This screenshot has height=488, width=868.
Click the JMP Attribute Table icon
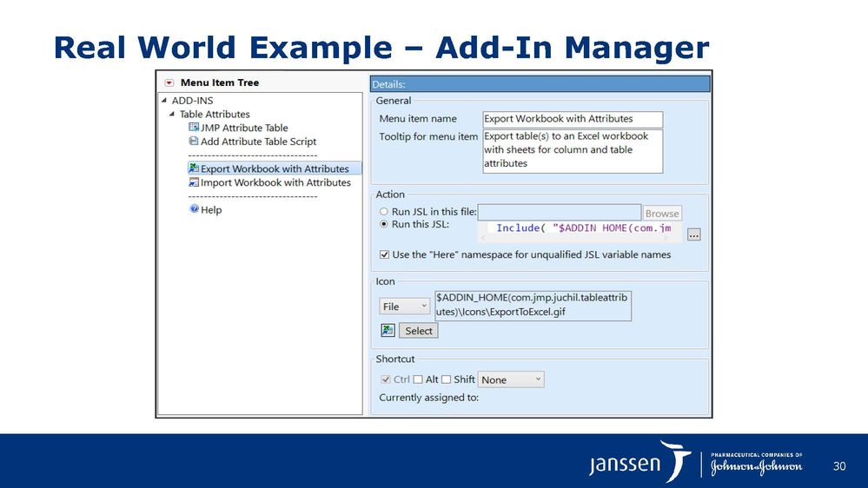(x=194, y=128)
